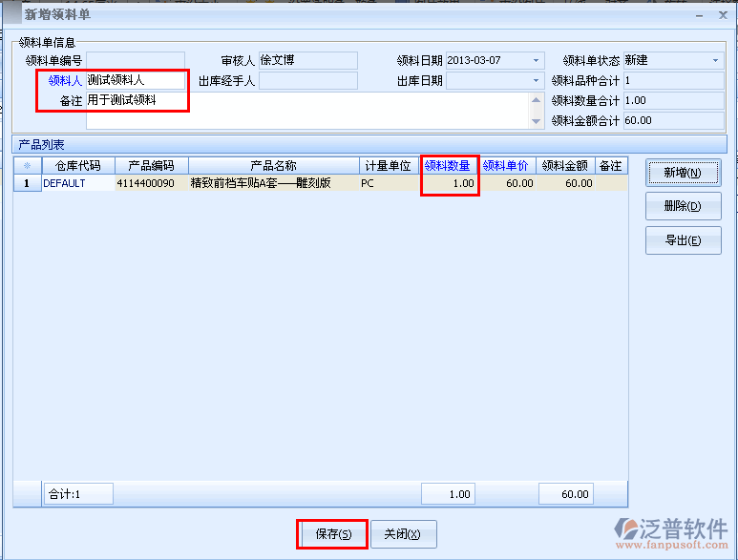Screen dimensions: 738x560
Task: Click the 导出(E) export button
Action: 683,240
